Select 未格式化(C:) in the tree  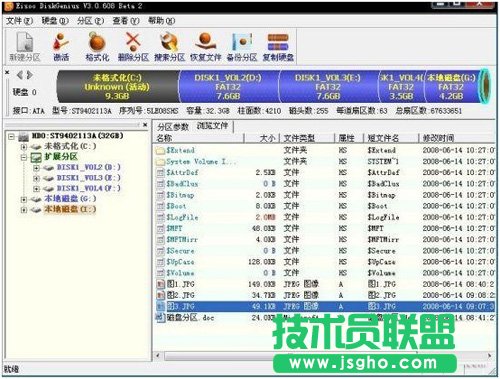tap(70, 146)
